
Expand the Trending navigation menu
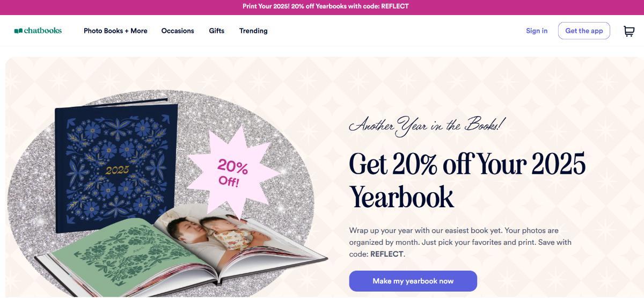(x=253, y=31)
